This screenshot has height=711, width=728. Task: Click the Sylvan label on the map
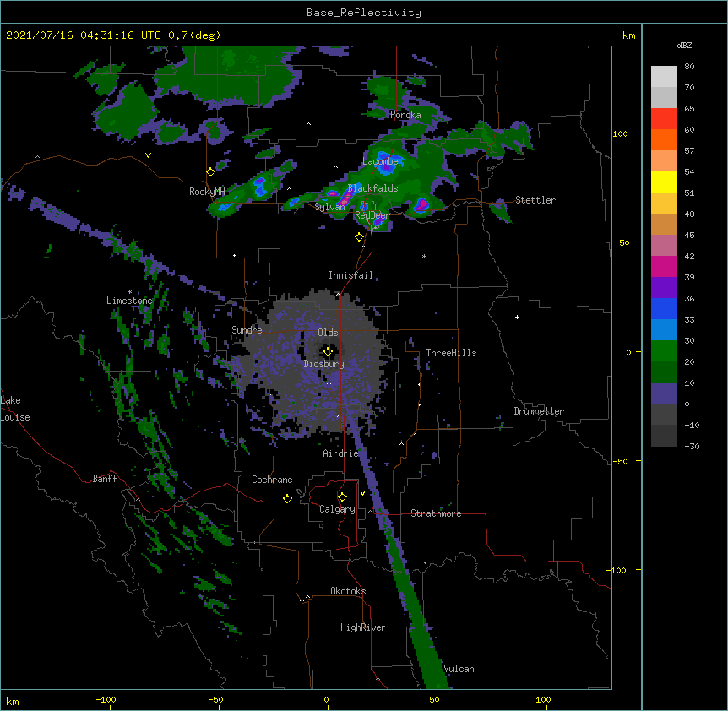(x=329, y=207)
